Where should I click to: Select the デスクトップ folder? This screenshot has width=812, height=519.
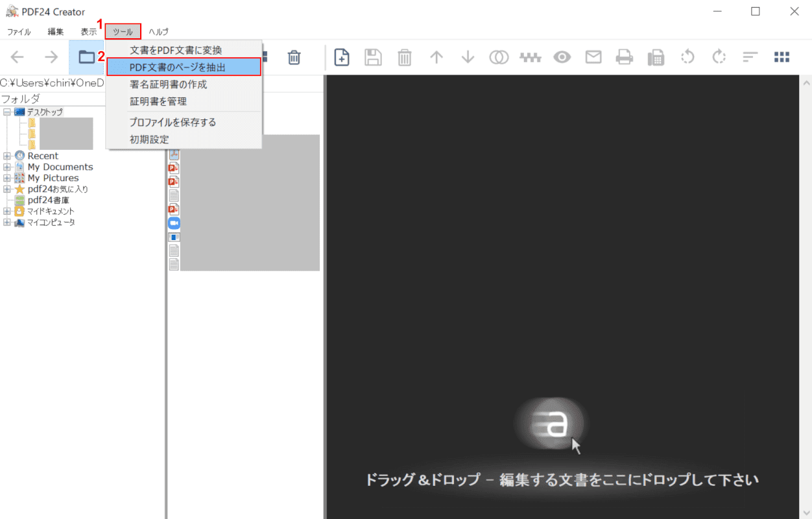click(x=45, y=112)
